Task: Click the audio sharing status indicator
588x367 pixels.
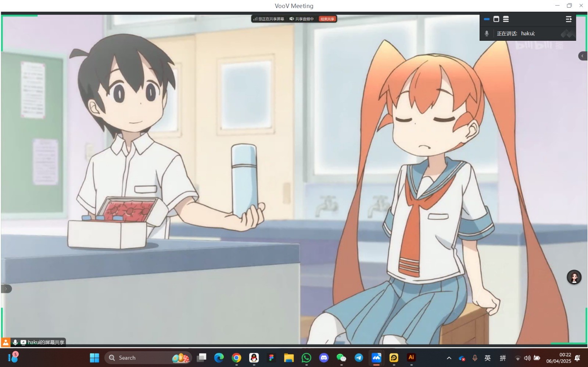Action: click(301, 19)
